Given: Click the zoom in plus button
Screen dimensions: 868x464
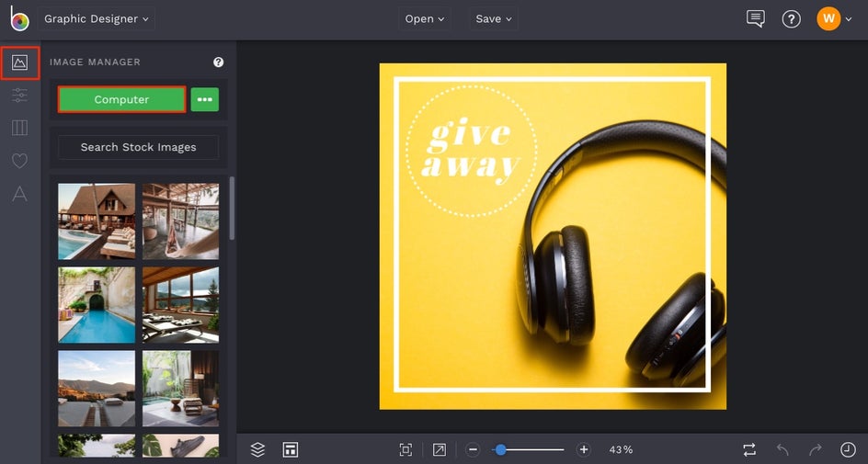Looking at the screenshot, I should click(x=584, y=449).
